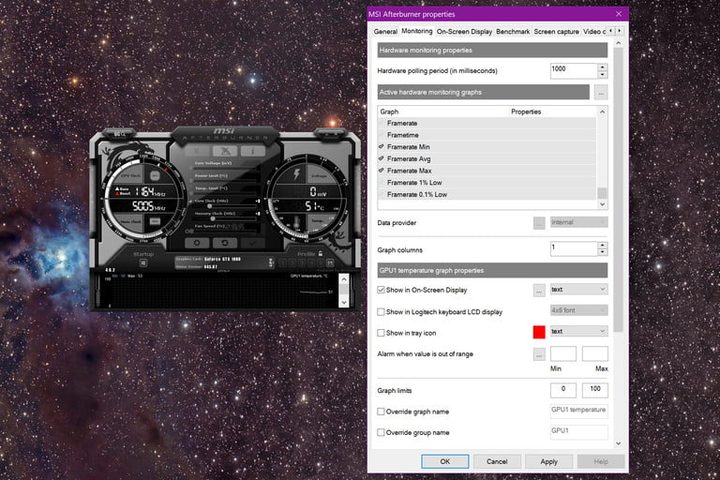Toggle the checkmark beside Framerate Avg
This screenshot has width=720, height=480.
point(381,158)
